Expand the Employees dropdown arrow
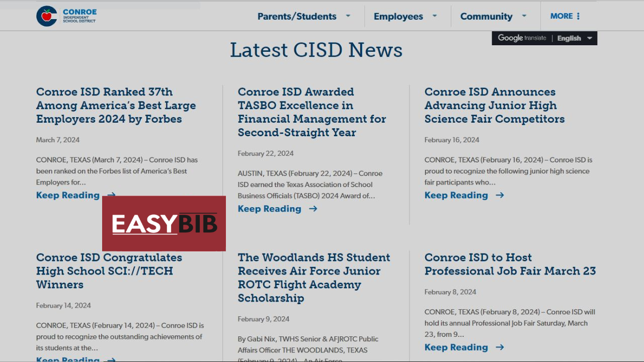644x362 pixels. (x=435, y=16)
